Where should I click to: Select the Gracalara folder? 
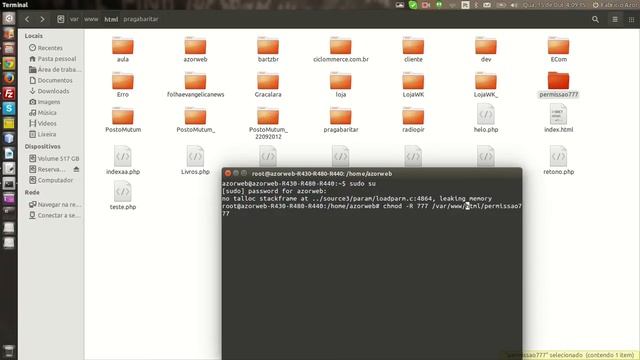(268, 84)
